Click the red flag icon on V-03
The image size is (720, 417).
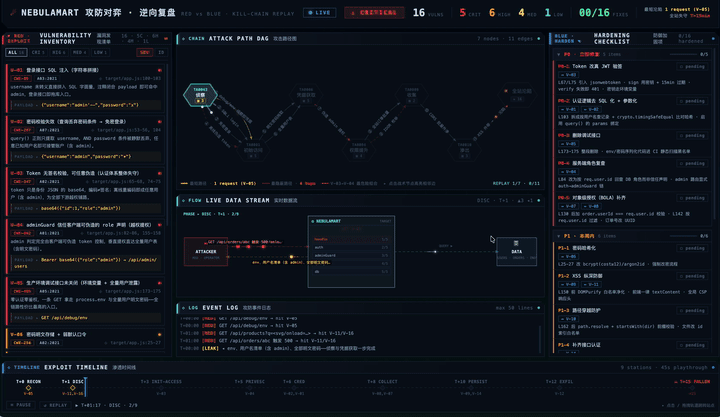(x=159, y=173)
